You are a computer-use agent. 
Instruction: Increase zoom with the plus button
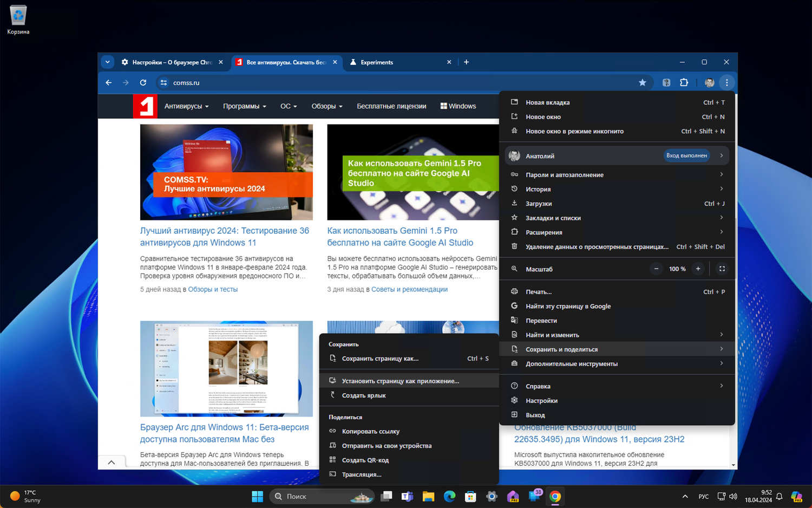(x=698, y=269)
